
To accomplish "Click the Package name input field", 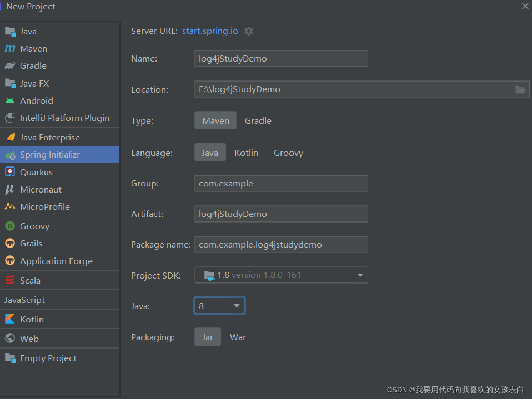I will pos(281,244).
